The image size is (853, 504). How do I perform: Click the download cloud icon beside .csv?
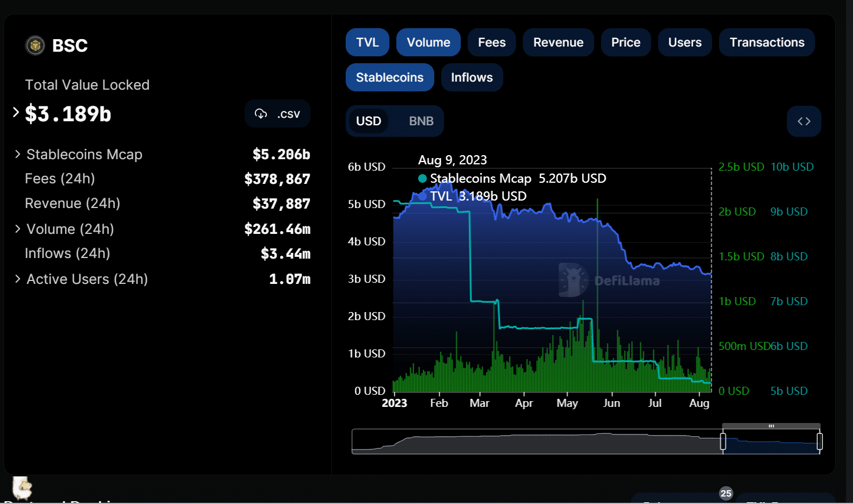[x=261, y=114]
